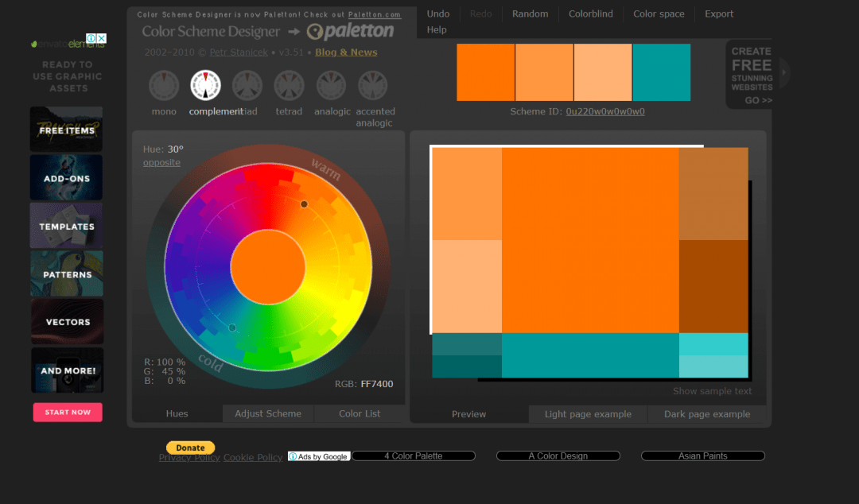Close the ad using the X icon
859x504 pixels.
102,38
